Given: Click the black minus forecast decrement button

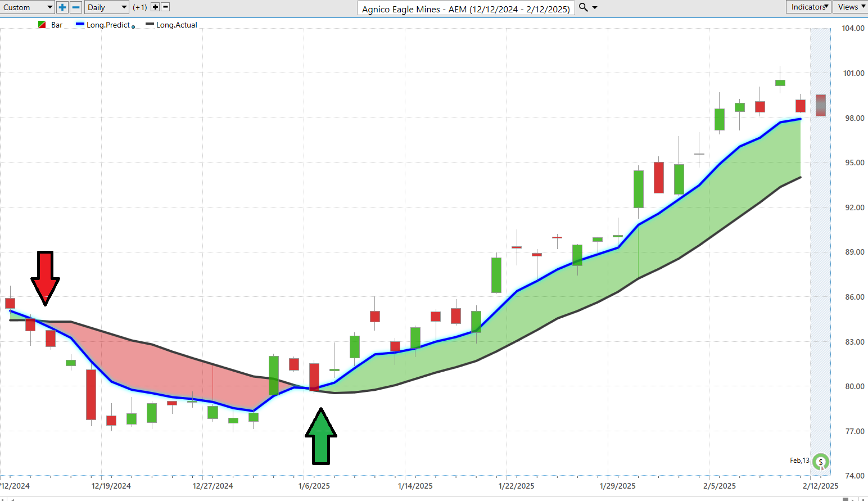Looking at the screenshot, I should 165,7.
